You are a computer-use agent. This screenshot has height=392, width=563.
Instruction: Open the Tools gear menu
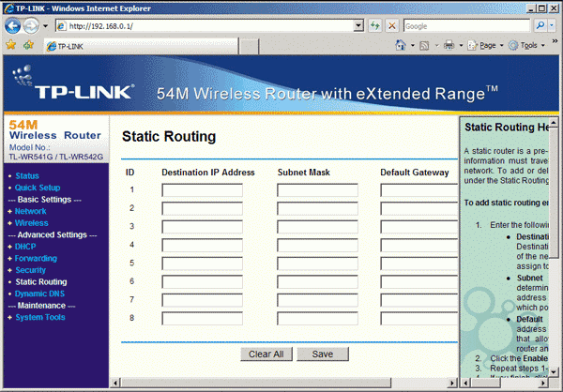point(526,46)
